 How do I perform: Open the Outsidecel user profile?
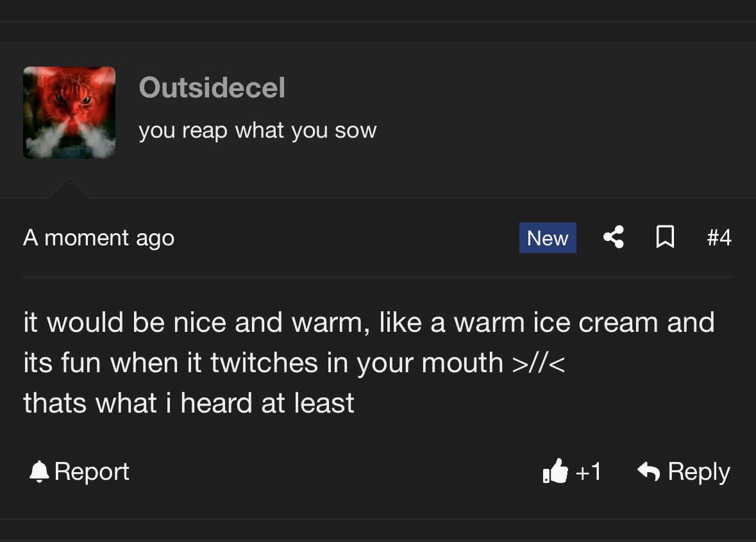212,87
